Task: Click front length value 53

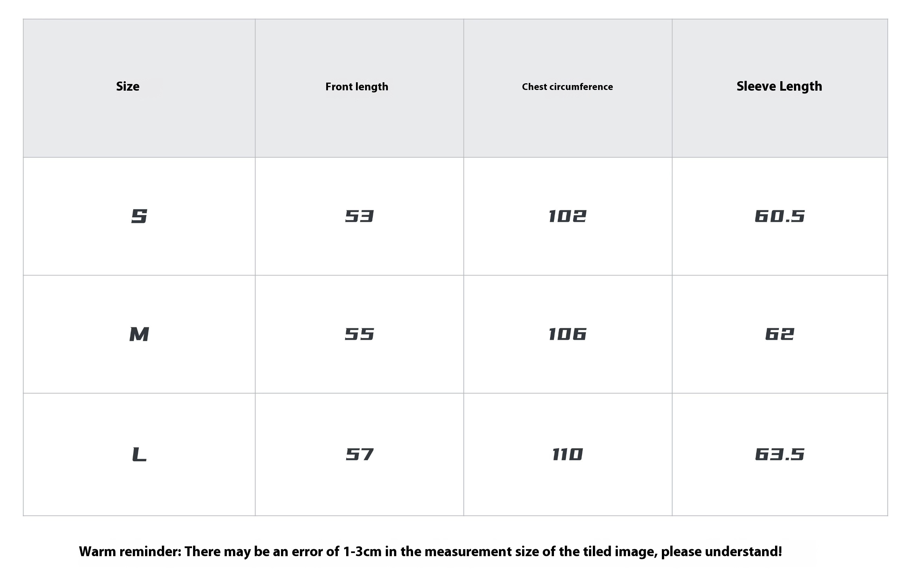Action: coord(359,216)
